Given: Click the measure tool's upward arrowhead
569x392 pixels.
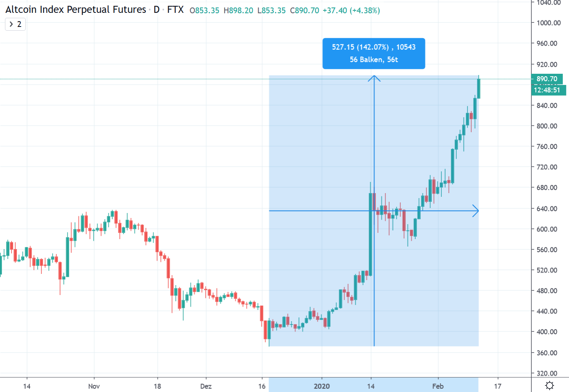Looking at the screenshot, I should pyautogui.click(x=374, y=77).
